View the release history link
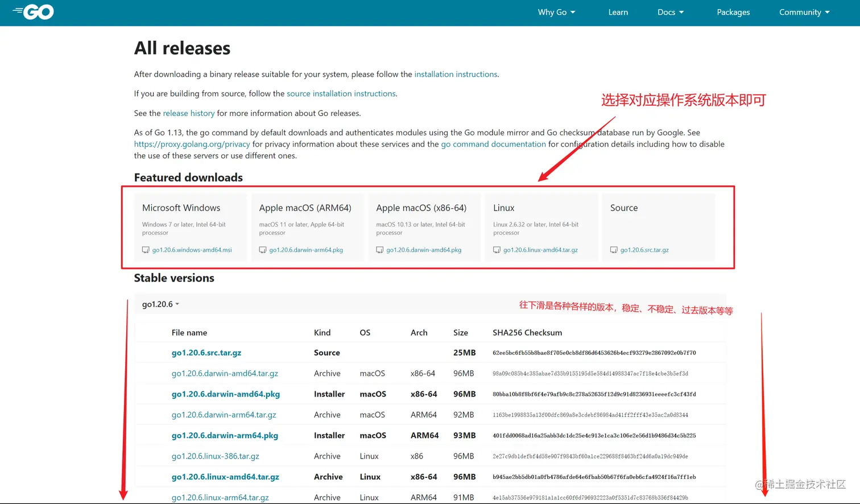Screen dimensions: 860x504 pyautogui.click(x=189, y=113)
